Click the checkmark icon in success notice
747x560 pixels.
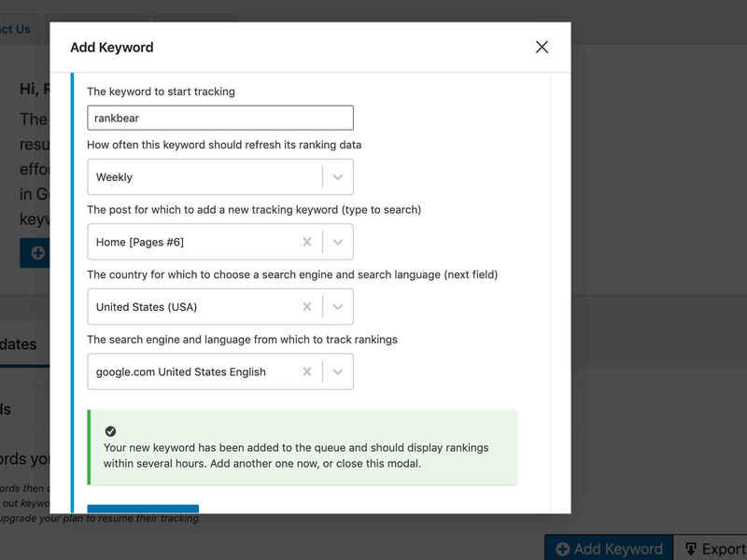click(110, 431)
